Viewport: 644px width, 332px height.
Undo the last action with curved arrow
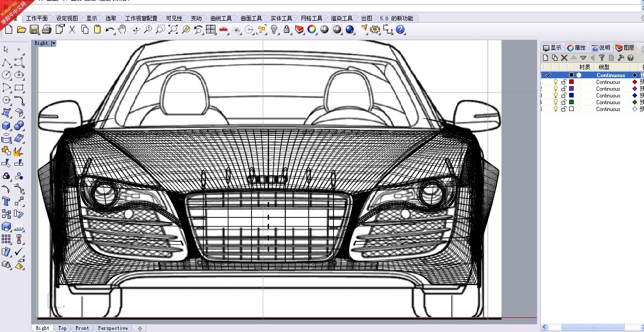tap(110, 30)
